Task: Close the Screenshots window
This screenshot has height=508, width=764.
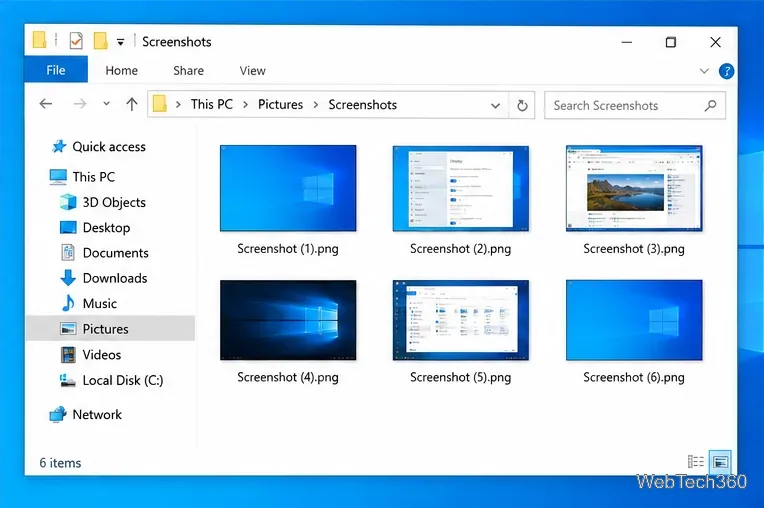Action: [715, 42]
